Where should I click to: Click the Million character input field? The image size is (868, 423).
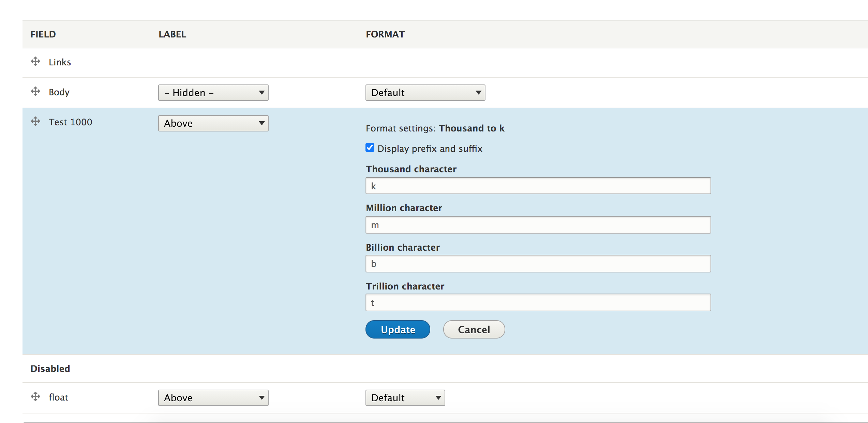pyautogui.click(x=537, y=225)
